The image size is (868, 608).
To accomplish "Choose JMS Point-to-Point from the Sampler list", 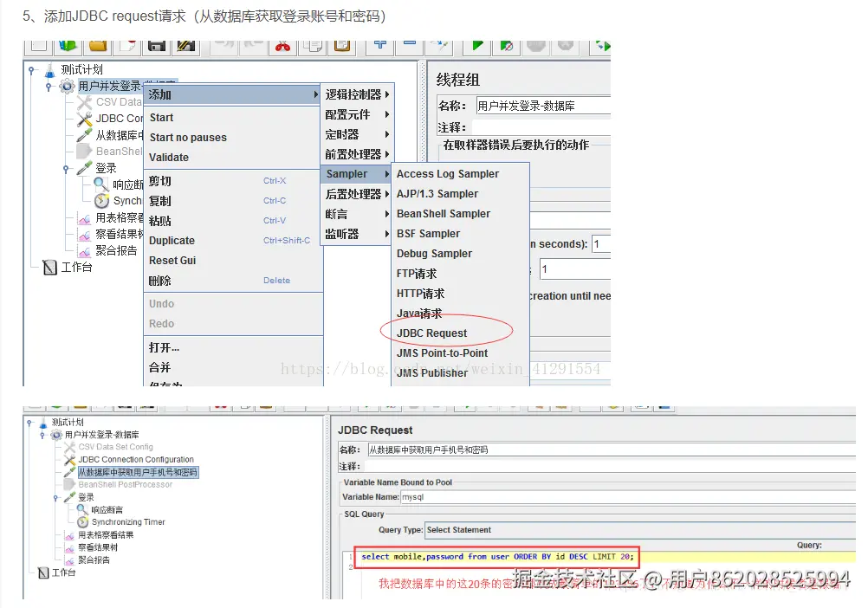I will (459, 353).
